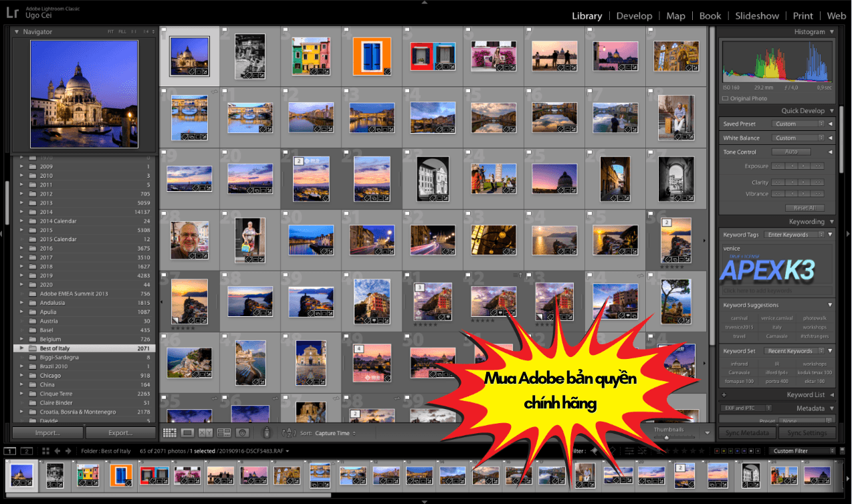Image resolution: width=852 pixels, height=504 pixels.
Task: Click the filmstrip horizontal scrollbar
Action: pyautogui.click(x=167, y=495)
